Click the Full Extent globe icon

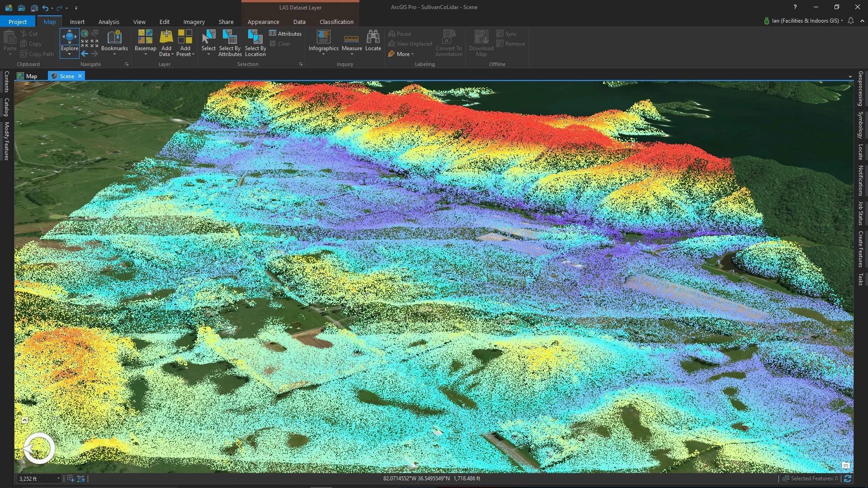[x=85, y=34]
